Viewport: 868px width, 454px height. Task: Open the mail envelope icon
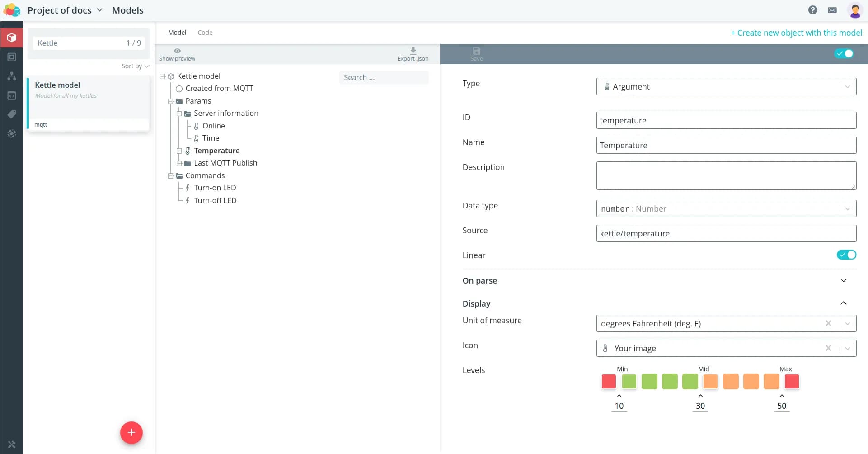point(832,10)
